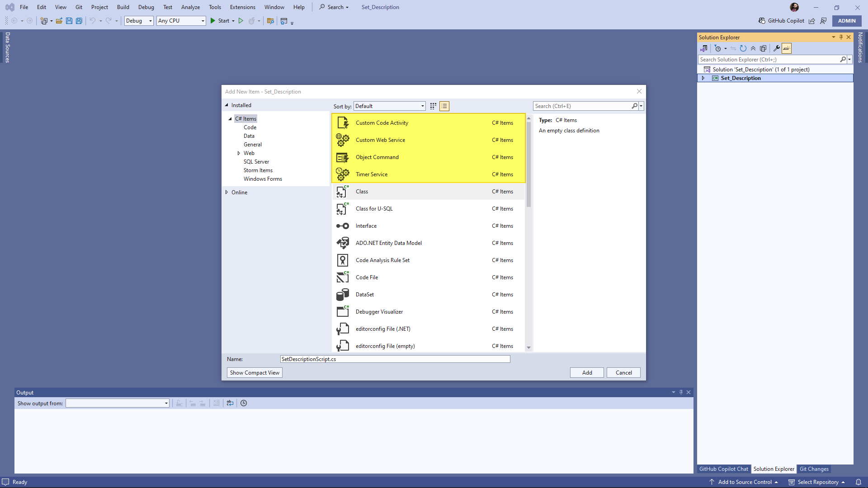Viewport: 868px width, 488px height.
Task: Select the Interface item template
Action: 366,226
